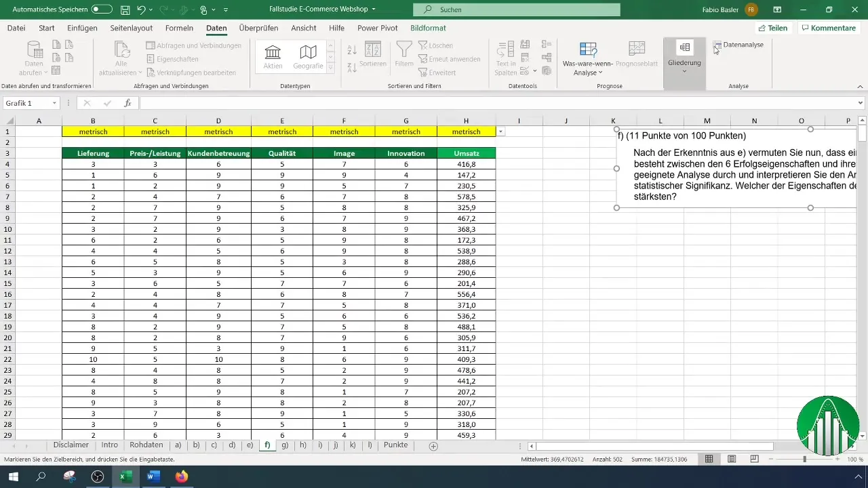The image size is (868, 488).
Task: Select cell with value 416,8
Action: pos(467,164)
